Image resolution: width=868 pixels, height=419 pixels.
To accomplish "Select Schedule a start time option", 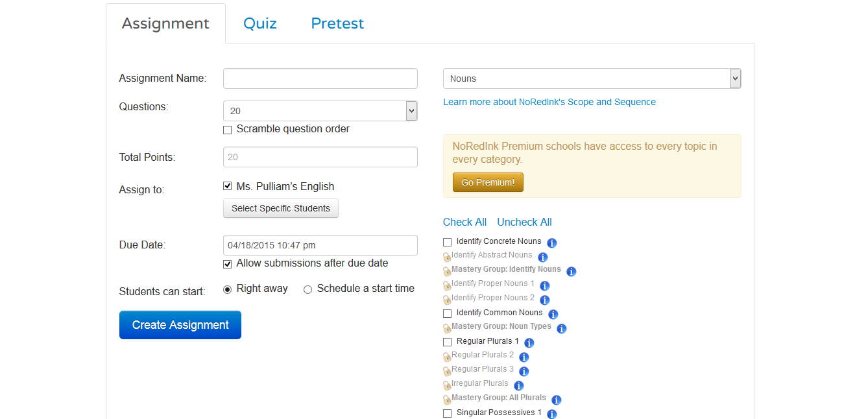I will pyautogui.click(x=307, y=289).
